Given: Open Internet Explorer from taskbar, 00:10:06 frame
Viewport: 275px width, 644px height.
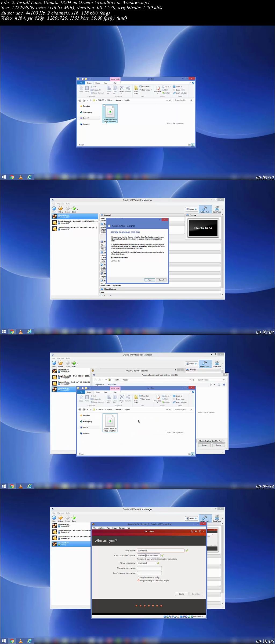Looking at the screenshot, I should (30, 641).
